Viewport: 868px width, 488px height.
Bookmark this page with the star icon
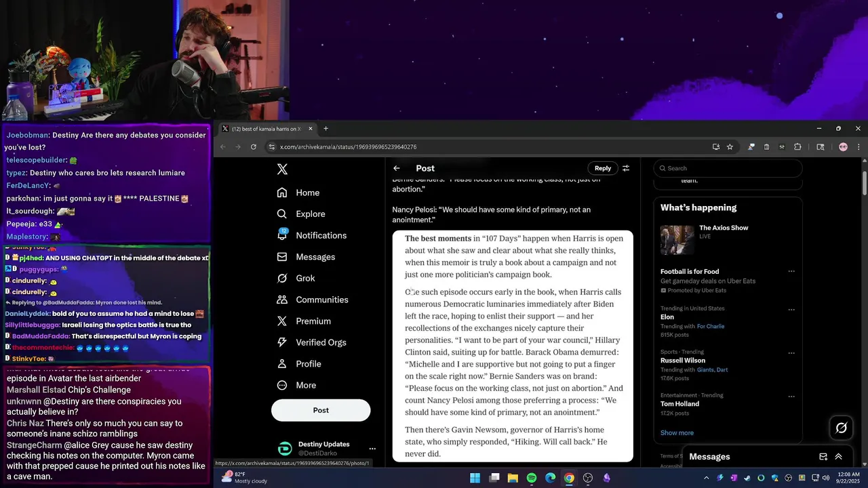click(x=730, y=146)
